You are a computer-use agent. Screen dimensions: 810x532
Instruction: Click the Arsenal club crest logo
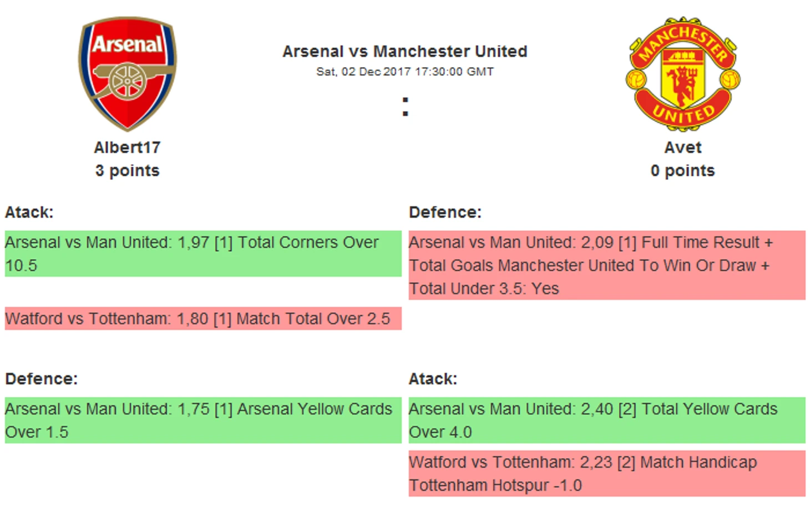128,74
